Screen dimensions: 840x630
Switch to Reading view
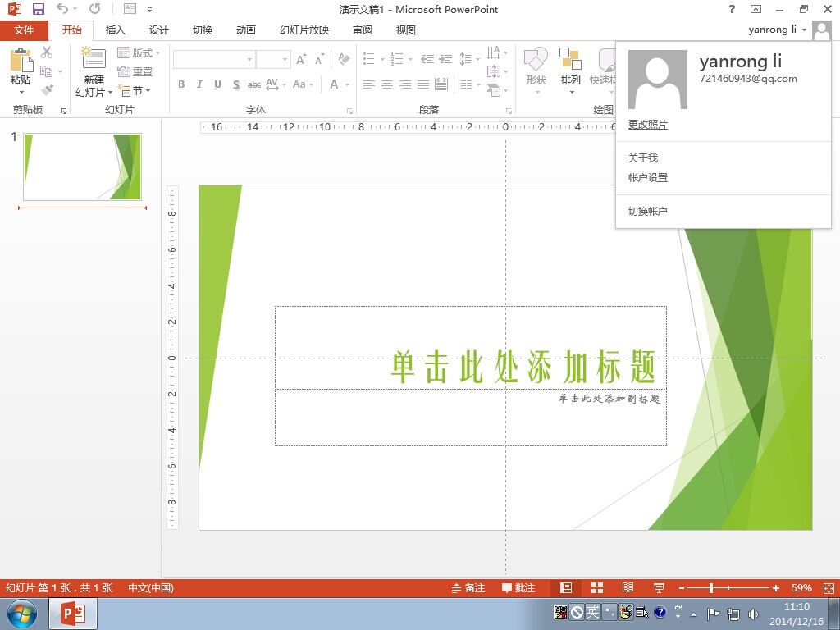click(628, 587)
